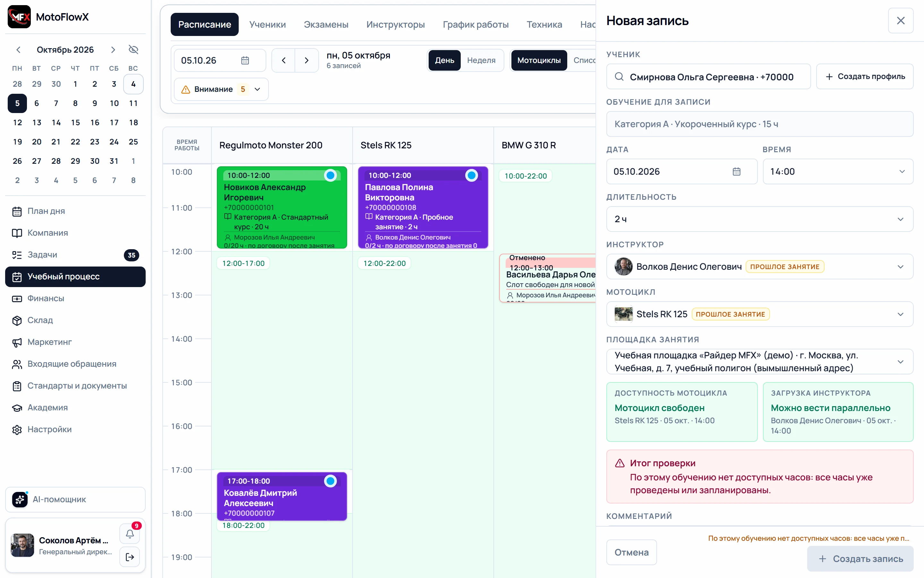The width and height of the screenshot is (924, 578).
Task: Expand the Внимание 5 dropdown
Action: (221, 90)
